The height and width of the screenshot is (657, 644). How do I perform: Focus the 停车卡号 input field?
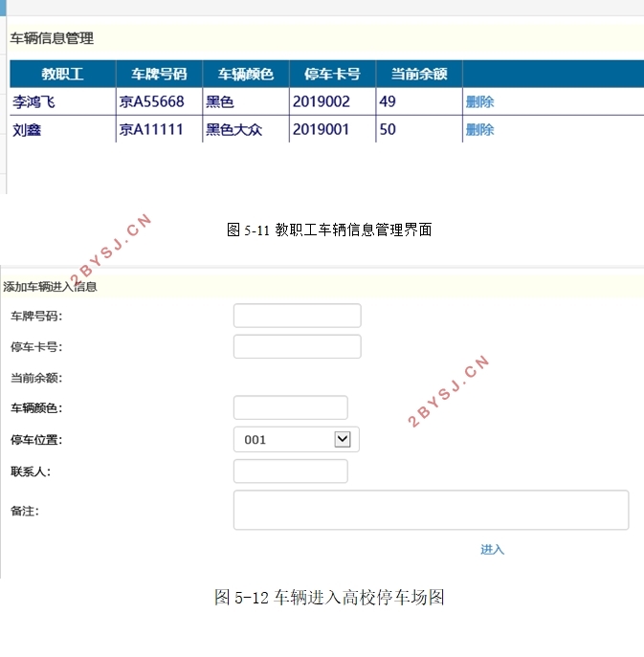tap(298, 346)
